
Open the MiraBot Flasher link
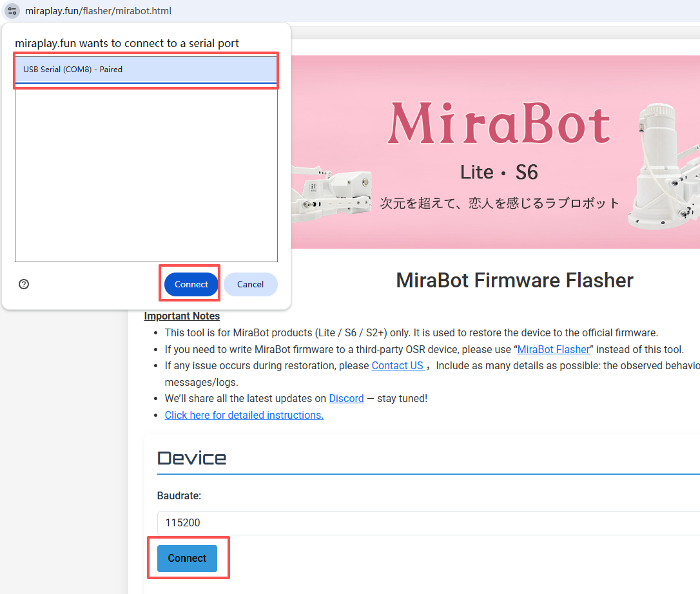pos(553,349)
